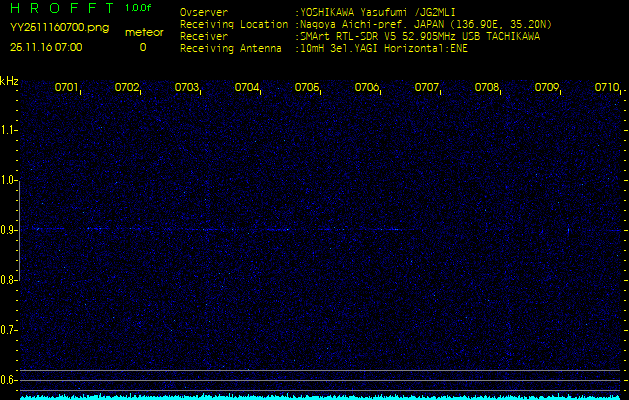Click the 1.0 kHz axis label
The width and height of the screenshot is (629, 400).
tap(8, 180)
